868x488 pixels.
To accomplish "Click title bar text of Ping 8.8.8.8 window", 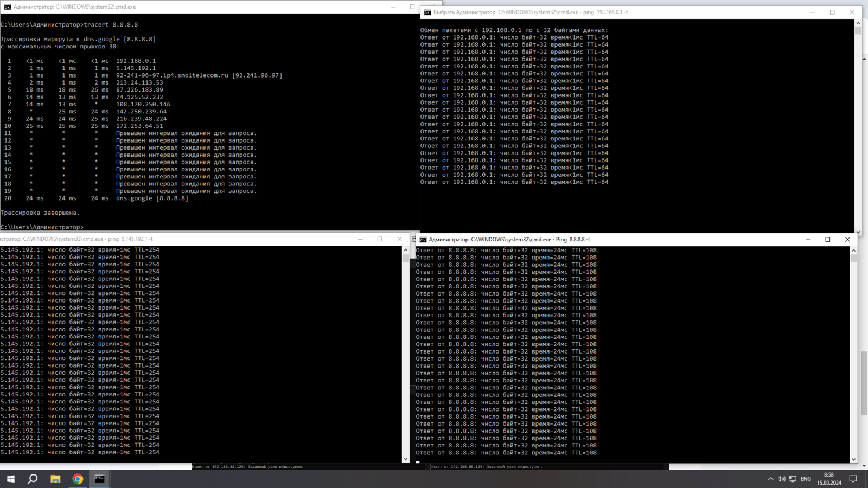I will click(509, 239).
